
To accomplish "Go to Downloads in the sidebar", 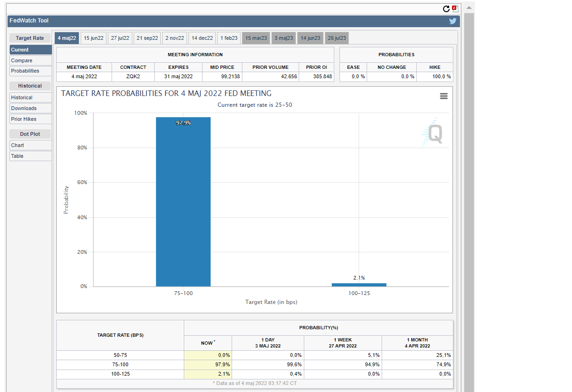I will pos(30,108).
